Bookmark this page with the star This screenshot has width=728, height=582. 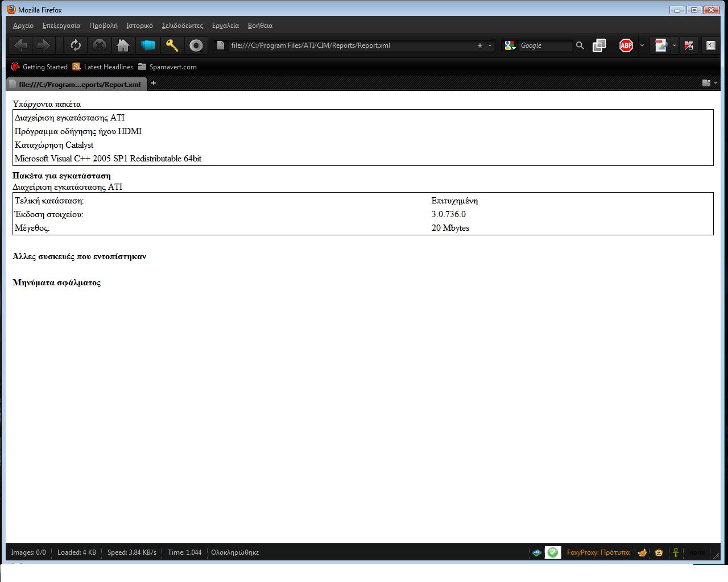click(x=479, y=45)
